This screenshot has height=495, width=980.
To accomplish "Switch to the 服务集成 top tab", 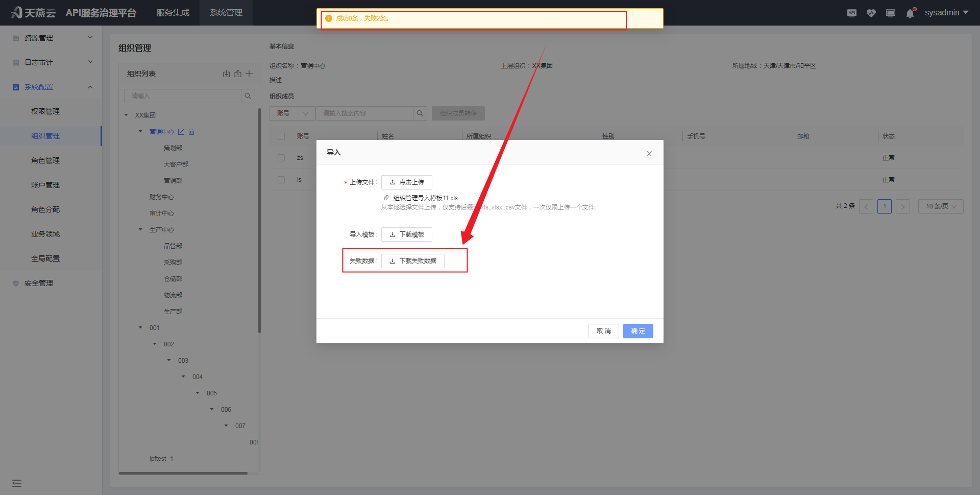I will 173,13.
